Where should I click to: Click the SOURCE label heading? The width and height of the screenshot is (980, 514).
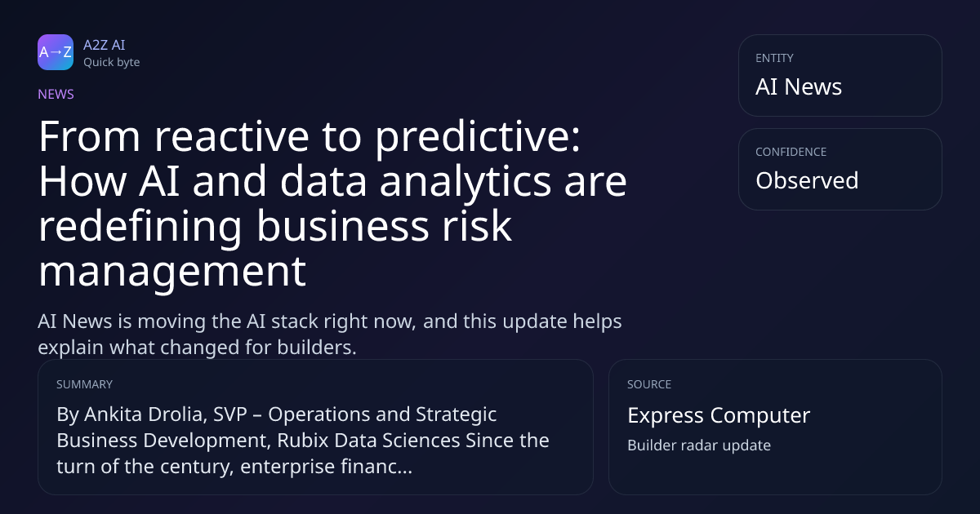pyautogui.click(x=649, y=384)
